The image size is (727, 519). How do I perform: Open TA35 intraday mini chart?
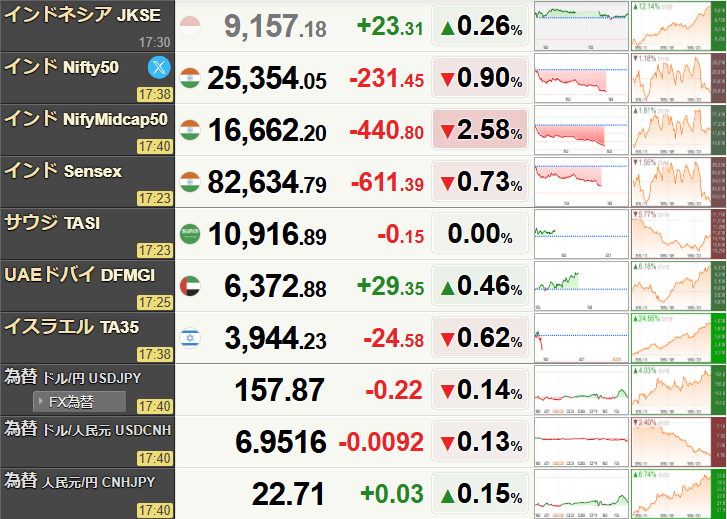click(x=581, y=338)
